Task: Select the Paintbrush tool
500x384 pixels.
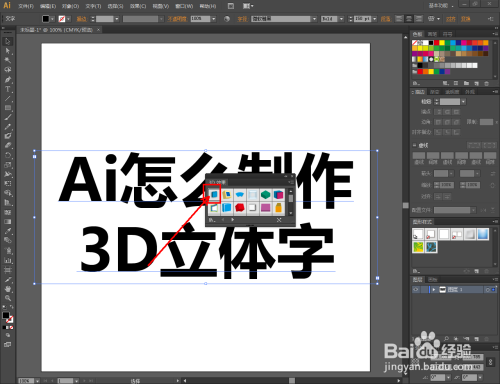Action: click(x=8, y=117)
